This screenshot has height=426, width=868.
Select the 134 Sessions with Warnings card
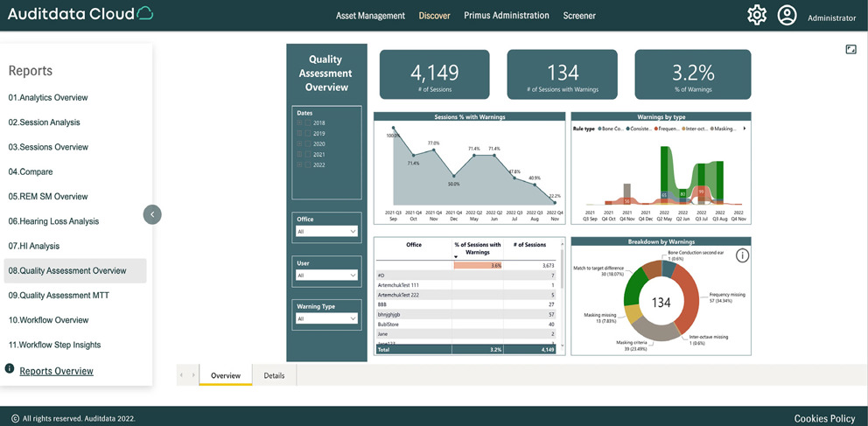coord(563,74)
